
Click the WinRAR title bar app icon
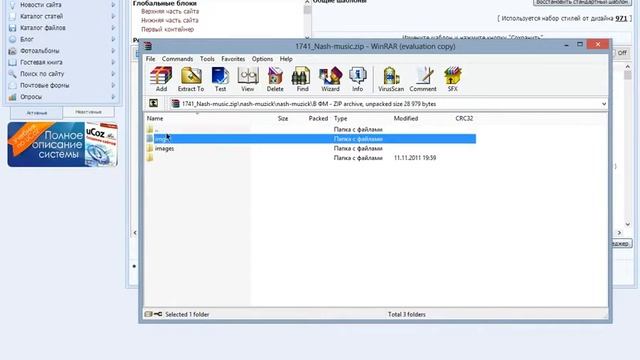pos(148,46)
